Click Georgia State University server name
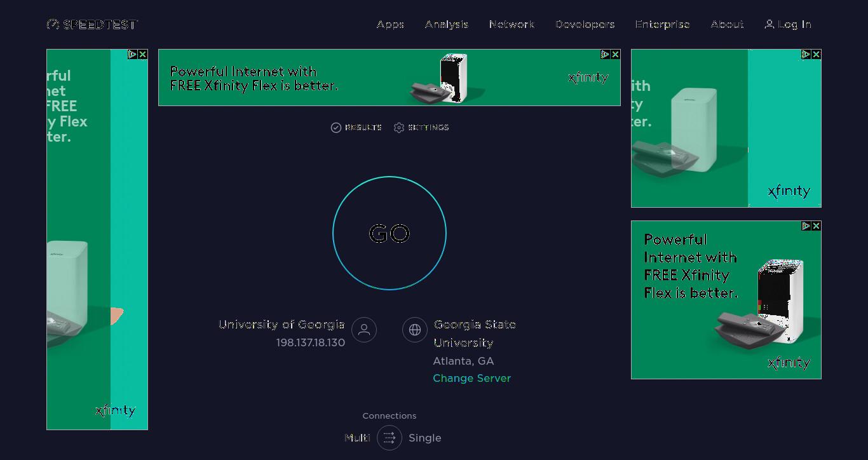Image resolution: width=868 pixels, height=460 pixels. 475,334
